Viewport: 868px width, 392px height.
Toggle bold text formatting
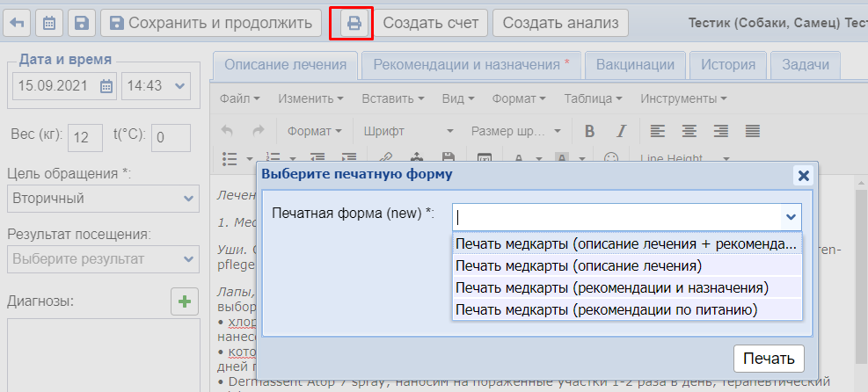tap(589, 131)
